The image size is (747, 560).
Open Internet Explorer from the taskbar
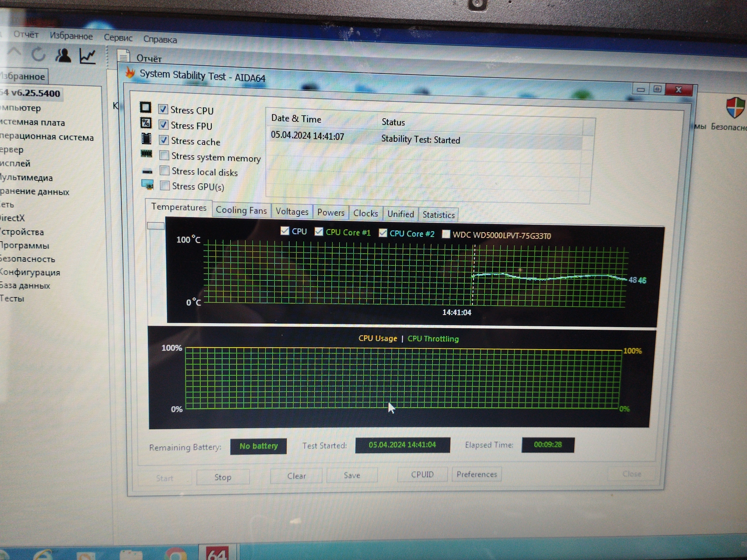click(x=43, y=555)
